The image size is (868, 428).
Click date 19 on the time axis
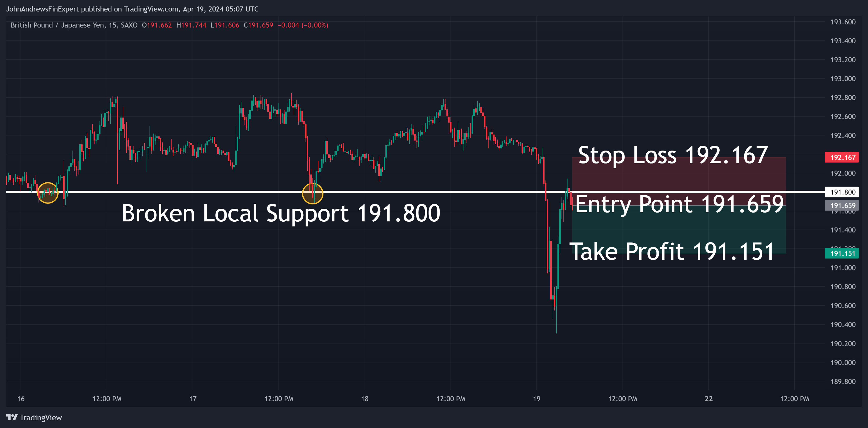536,399
